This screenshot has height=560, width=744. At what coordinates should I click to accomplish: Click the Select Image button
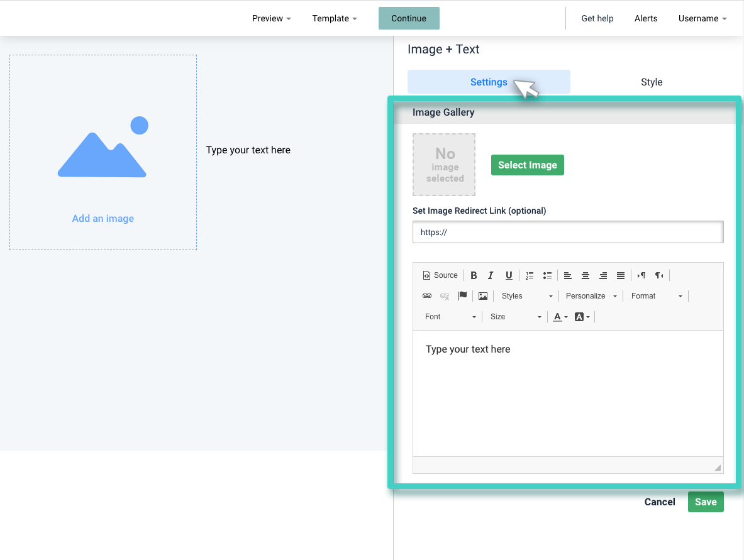coord(527,165)
